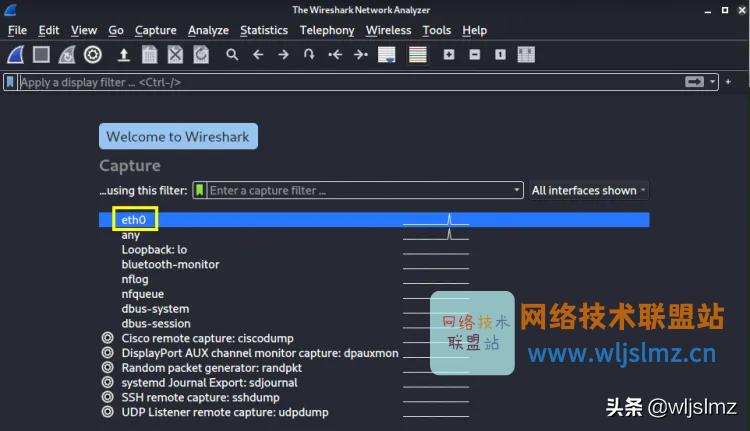Open the Telephony menu

pos(327,30)
